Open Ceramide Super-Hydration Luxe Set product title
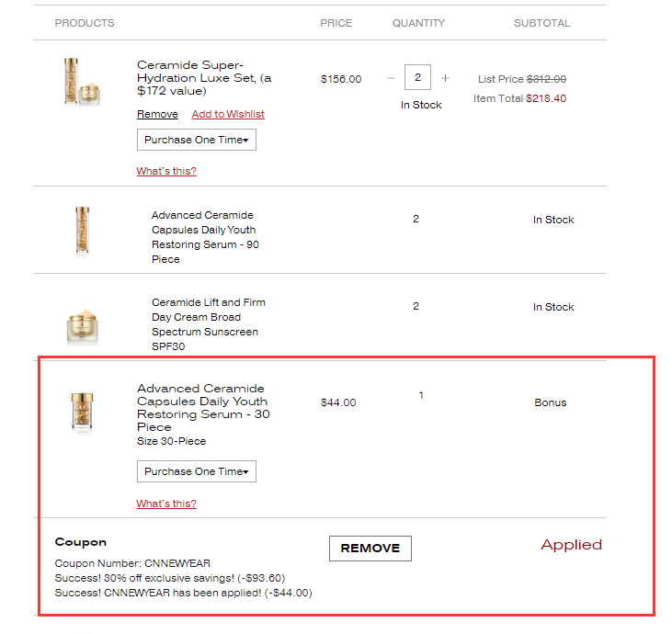The image size is (672, 634). 204,78
